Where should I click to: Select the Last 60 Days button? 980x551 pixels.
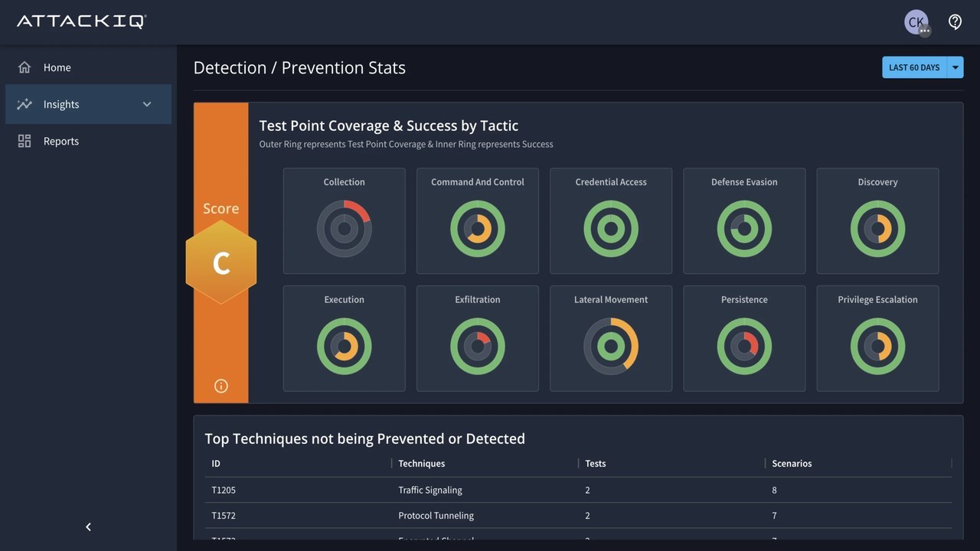click(914, 67)
